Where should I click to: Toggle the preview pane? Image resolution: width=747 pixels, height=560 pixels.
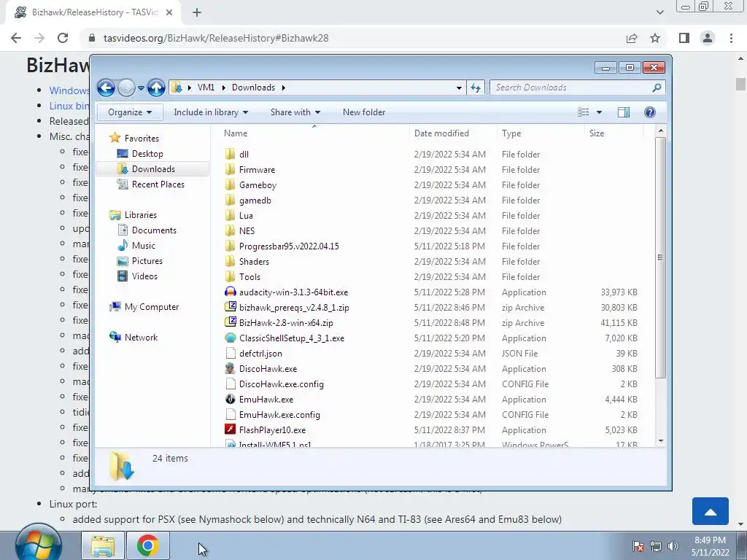click(x=623, y=112)
